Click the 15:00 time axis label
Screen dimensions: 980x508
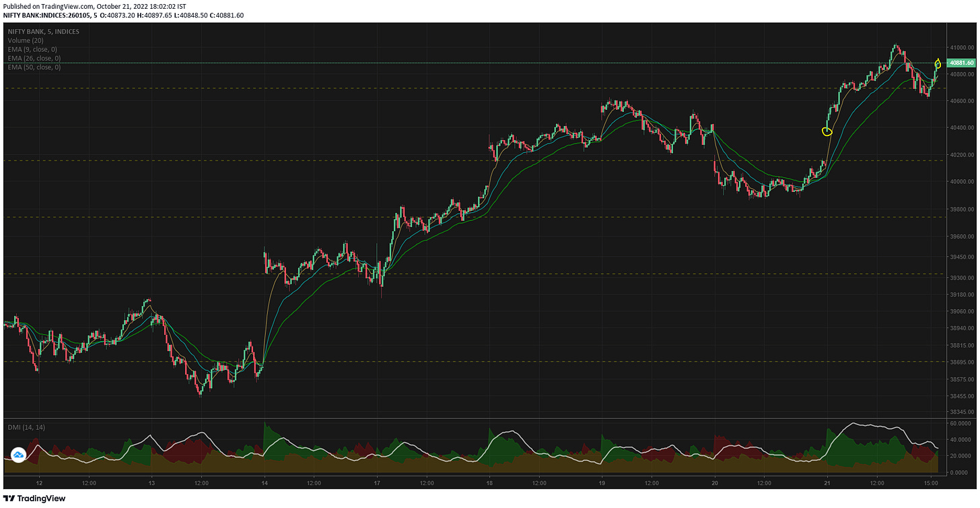[x=930, y=483]
